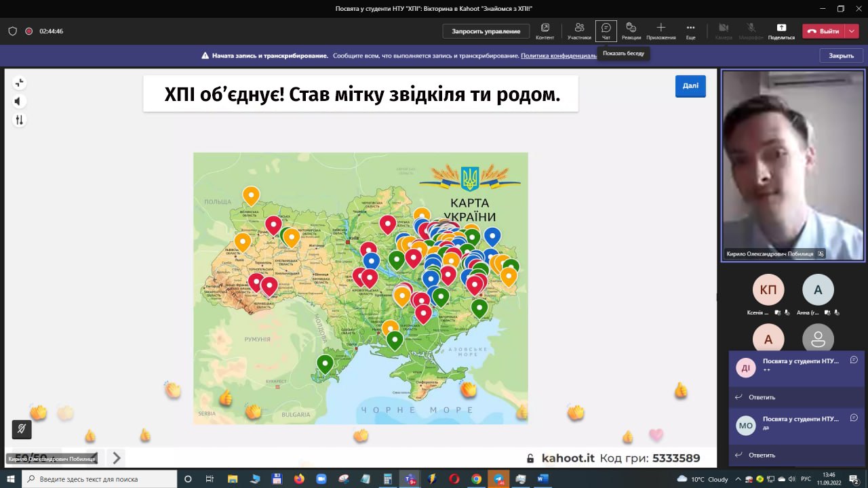Open the weather widget 10°C Cloudy
The image size is (868, 488).
[x=703, y=479]
